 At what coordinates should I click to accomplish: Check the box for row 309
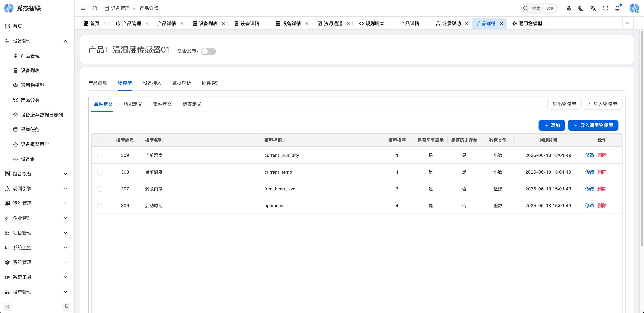(100, 155)
